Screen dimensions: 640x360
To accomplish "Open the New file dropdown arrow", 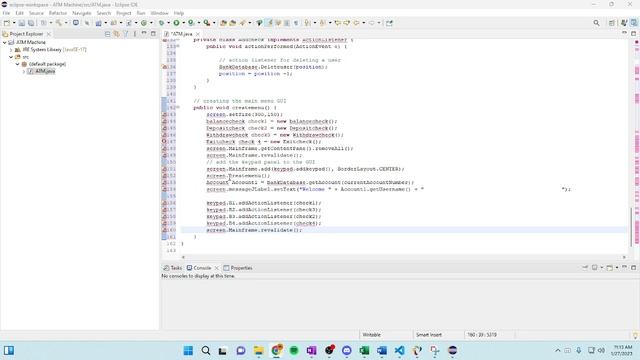I will pos(13,23).
